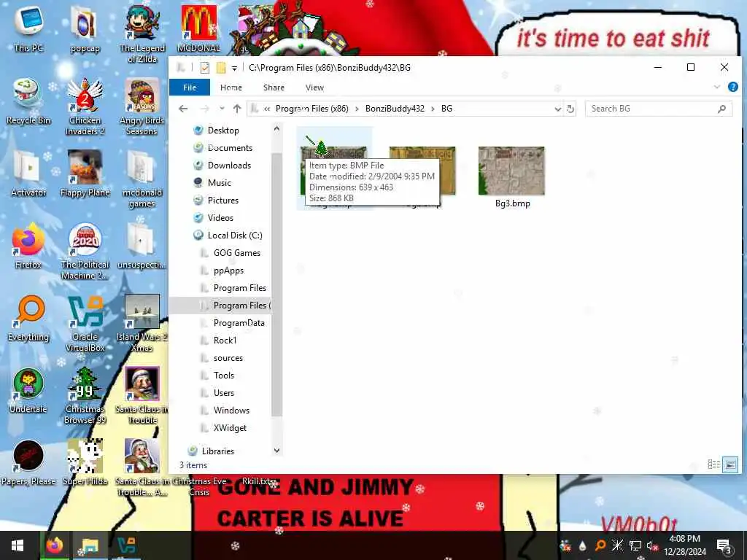This screenshot has width=747, height=560.
Task: Open the Recycle Bin
Action: pos(28,101)
